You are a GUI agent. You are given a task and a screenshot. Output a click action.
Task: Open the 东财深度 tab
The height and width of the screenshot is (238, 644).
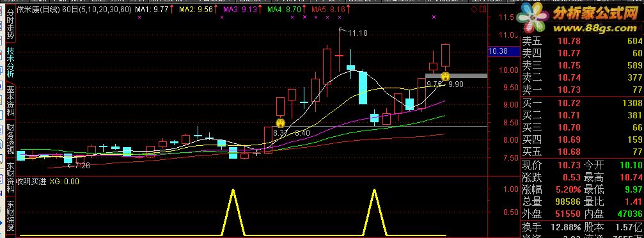pyautogui.click(x=10, y=216)
